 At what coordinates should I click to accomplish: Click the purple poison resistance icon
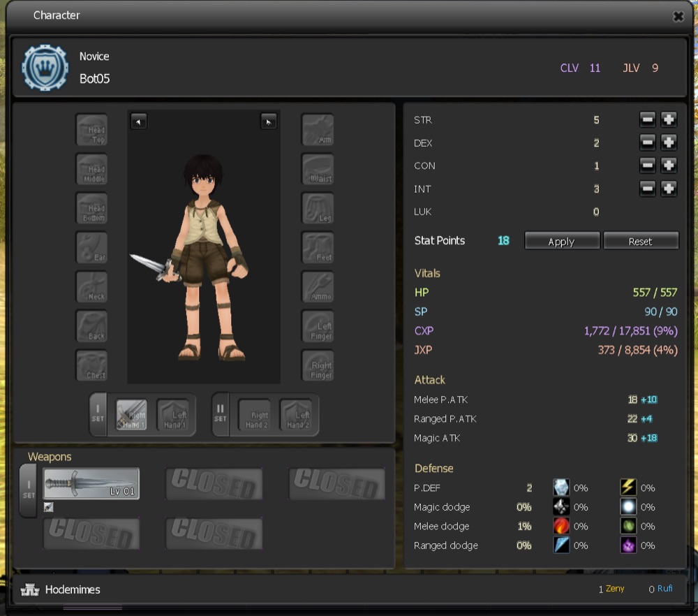point(628,545)
